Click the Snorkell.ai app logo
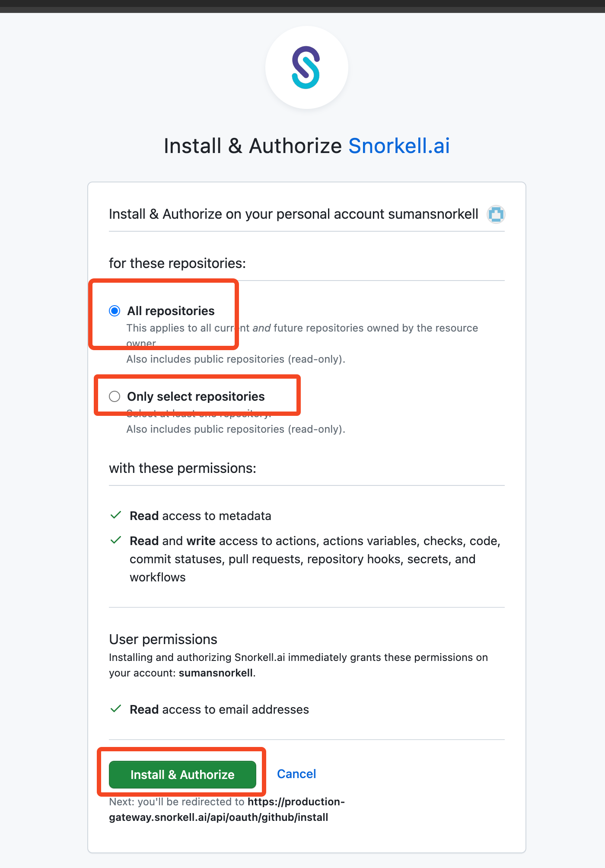This screenshot has width=605, height=868. [x=306, y=68]
